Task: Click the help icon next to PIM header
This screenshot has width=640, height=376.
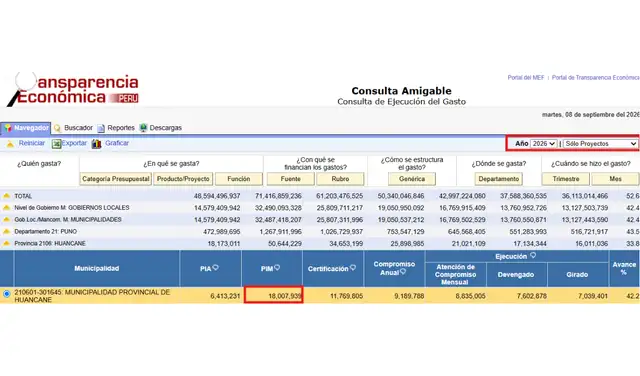Action: pyautogui.click(x=277, y=267)
